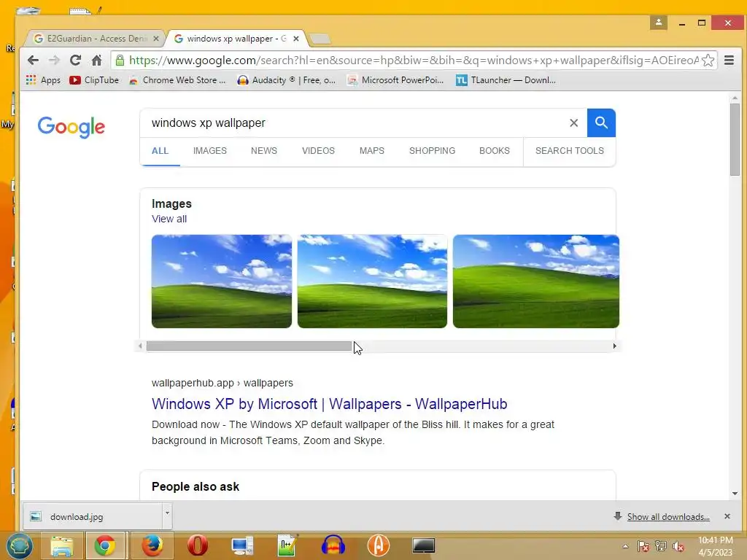Click the Action Center flag tray icon
This screenshot has width=747, height=560.
point(643,546)
